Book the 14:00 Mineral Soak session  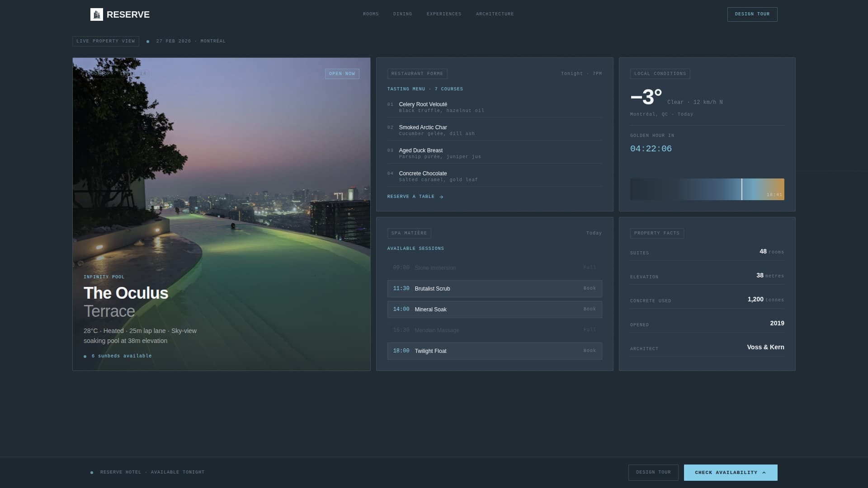click(x=590, y=309)
